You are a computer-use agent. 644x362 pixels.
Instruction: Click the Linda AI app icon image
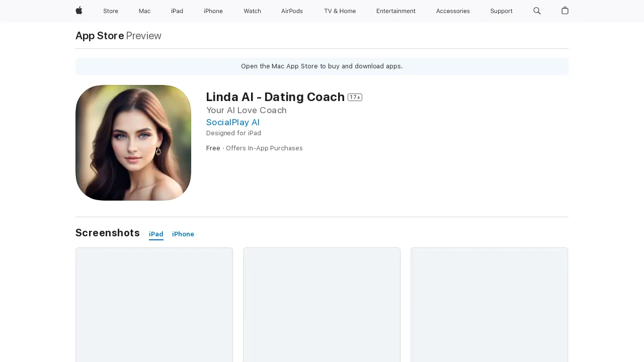pyautogui.click(x=133, y=142)
